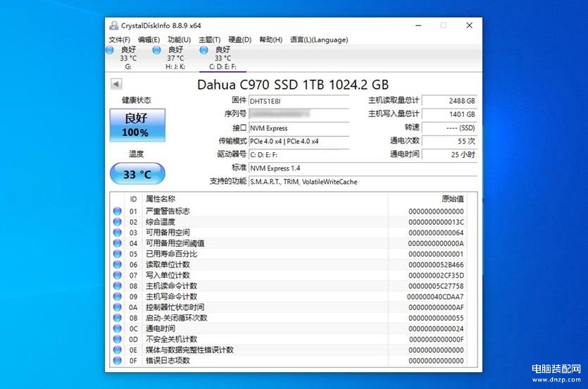
Task: Select the H: J: K: drive status orb
Action: point(156,50)
